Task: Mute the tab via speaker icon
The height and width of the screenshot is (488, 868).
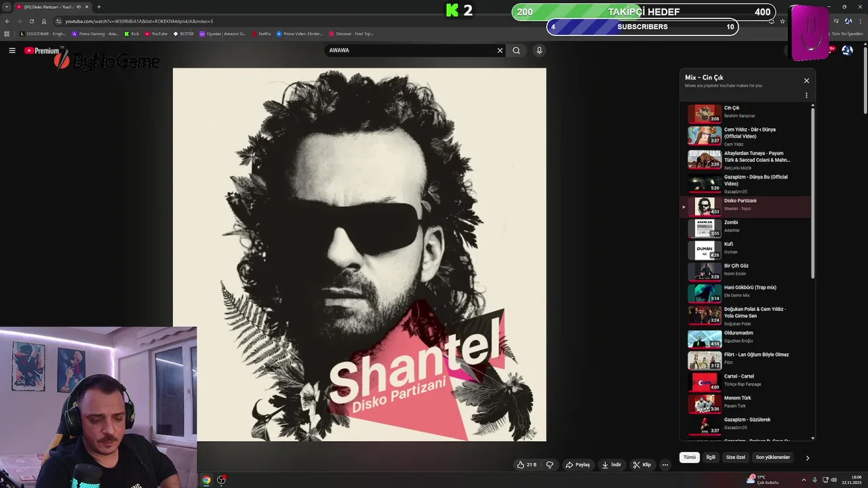Action: pos(78,7)
